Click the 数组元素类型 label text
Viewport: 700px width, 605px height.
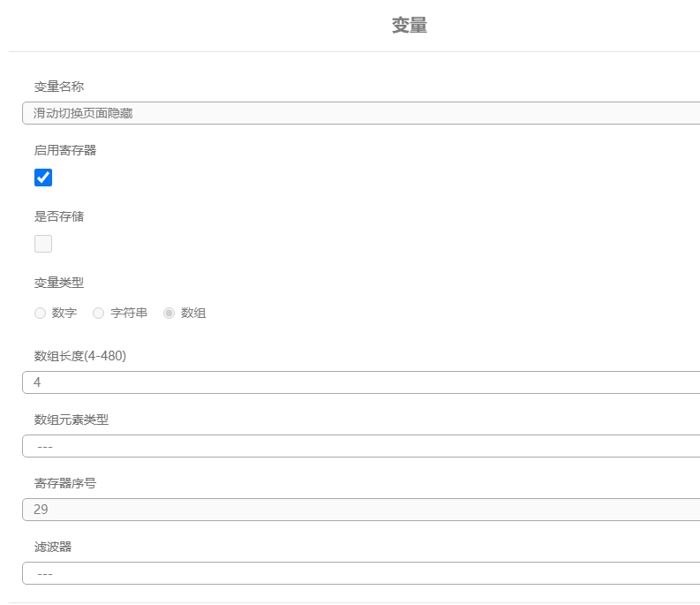72,420
